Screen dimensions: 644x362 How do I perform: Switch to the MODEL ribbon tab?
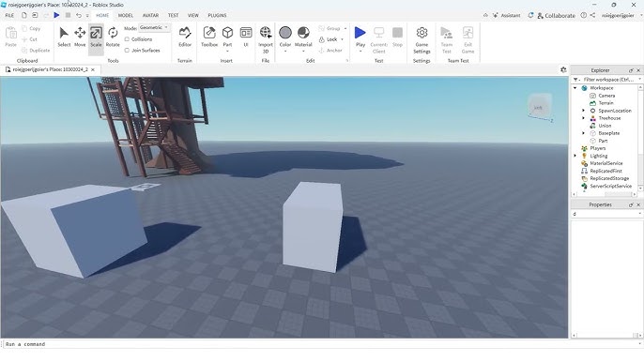125,15
